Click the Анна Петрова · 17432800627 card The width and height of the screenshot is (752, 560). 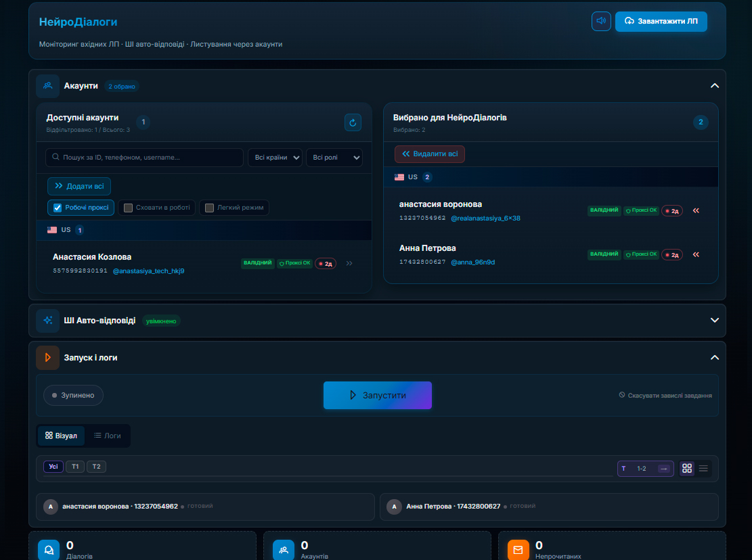pos(549,507)
